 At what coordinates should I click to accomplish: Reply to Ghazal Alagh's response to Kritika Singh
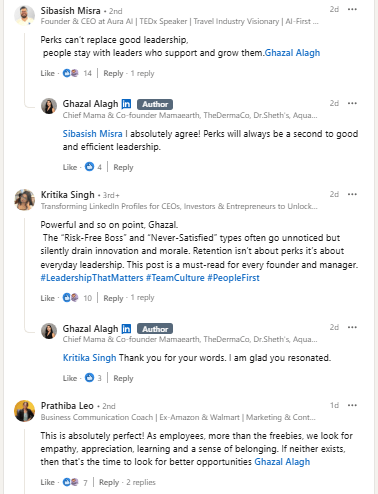tap(123, 378)
